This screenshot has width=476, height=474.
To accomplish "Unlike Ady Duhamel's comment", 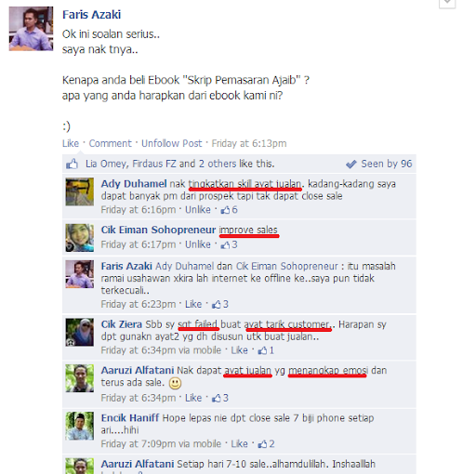I will tap(198, 210).
